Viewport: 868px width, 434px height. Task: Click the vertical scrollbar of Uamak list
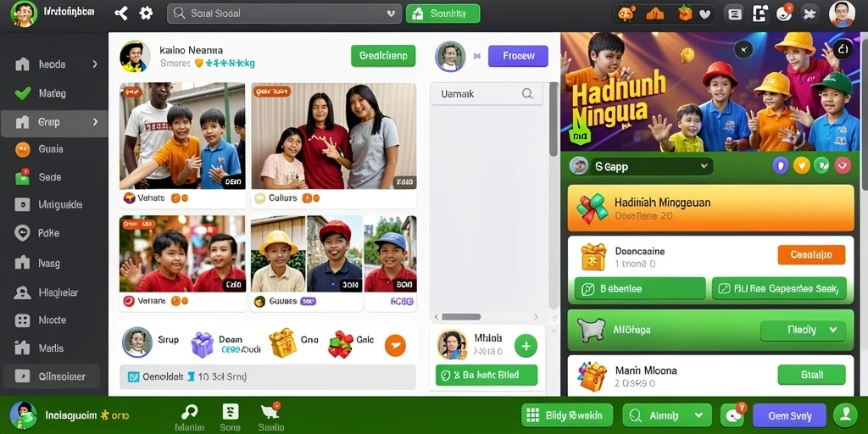tap(554, 119)
